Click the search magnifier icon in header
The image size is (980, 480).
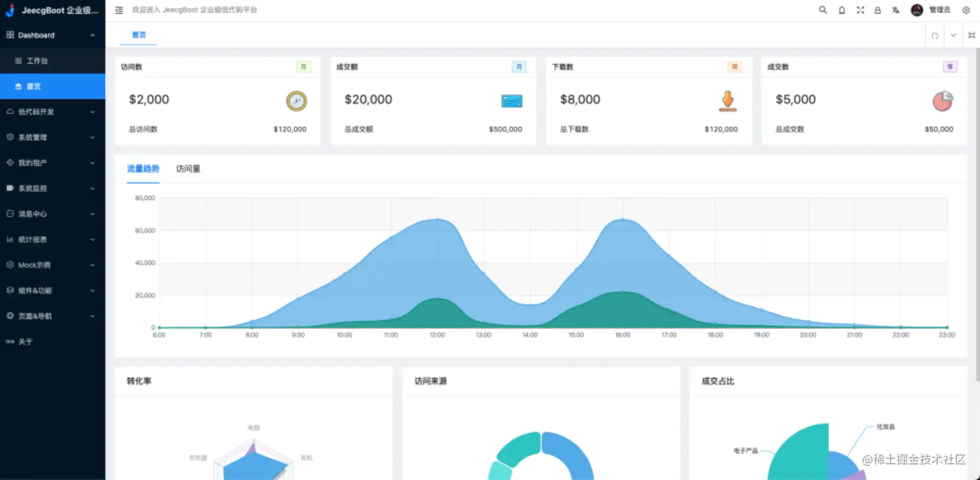(823, 10)
